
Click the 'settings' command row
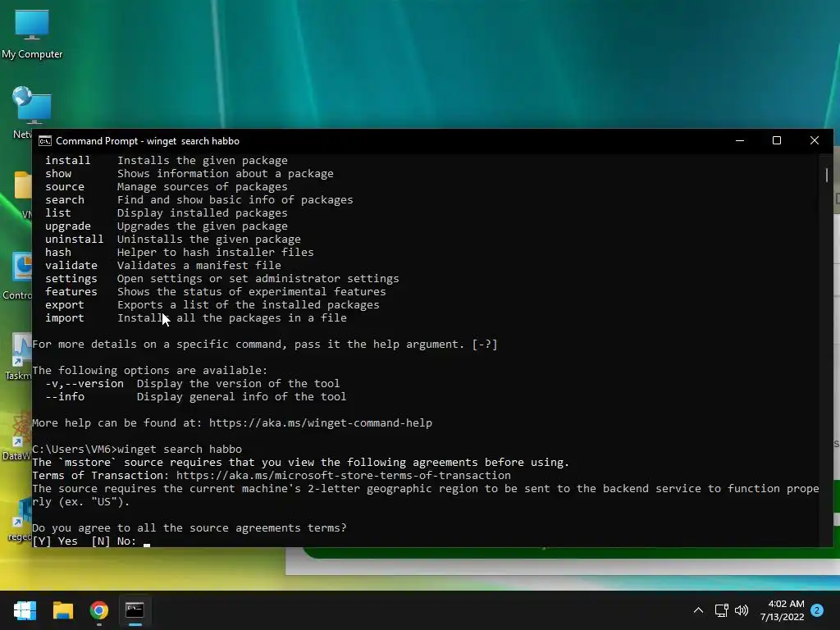click(221, 279)
